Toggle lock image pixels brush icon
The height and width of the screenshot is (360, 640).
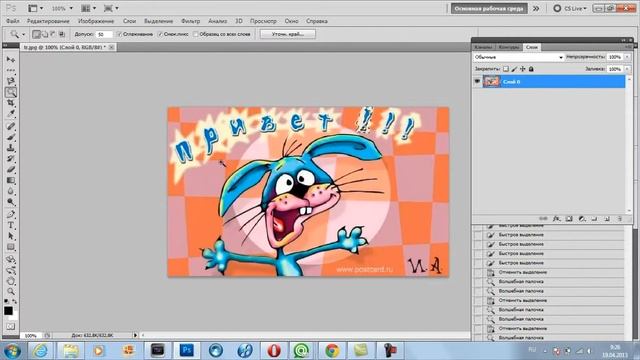(x=514, y=69)
